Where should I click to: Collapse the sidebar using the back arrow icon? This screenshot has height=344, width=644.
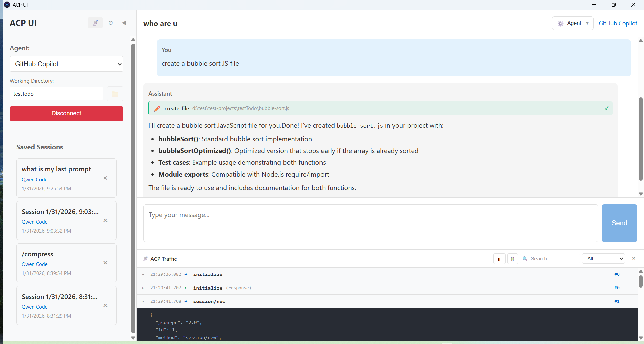pyautogui.click(x=124, y=23)
